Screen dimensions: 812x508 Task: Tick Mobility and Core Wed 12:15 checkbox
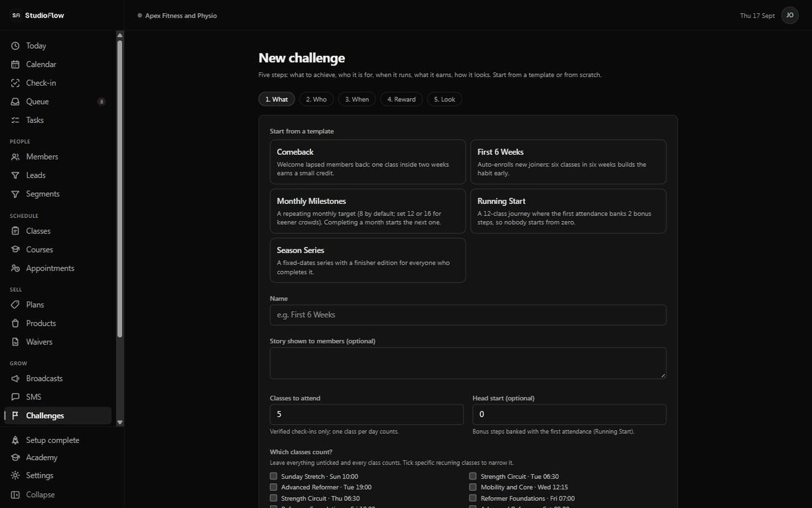click(472, 487)
